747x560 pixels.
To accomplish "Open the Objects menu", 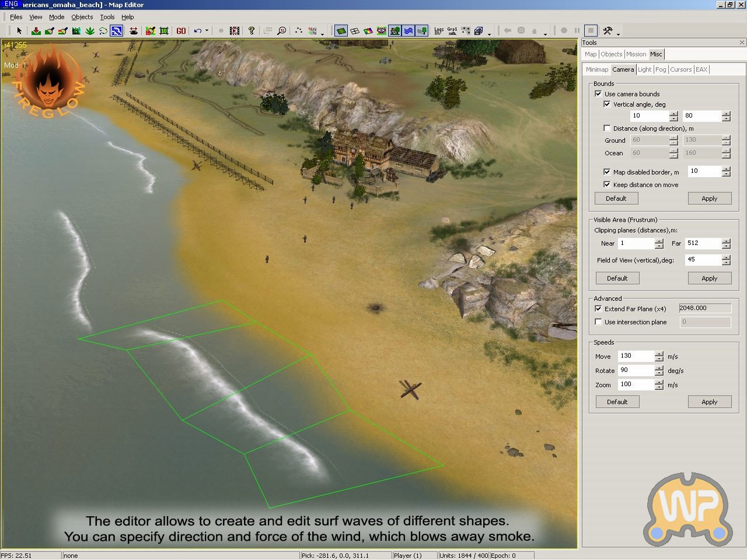I will click(82, 17).
